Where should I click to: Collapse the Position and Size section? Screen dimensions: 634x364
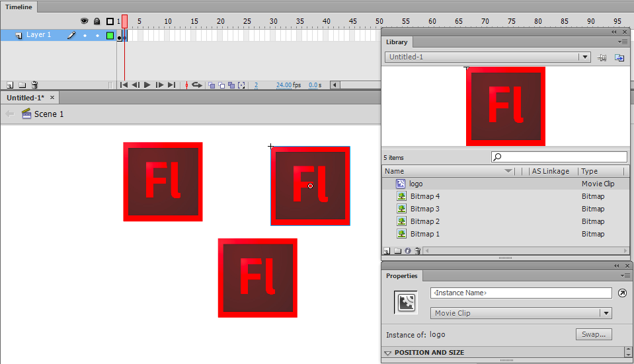(388, 353)
